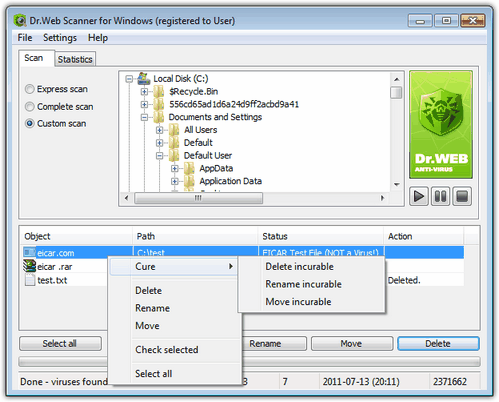
Task: Click the All Users folder icon
Action: [174, 130]
